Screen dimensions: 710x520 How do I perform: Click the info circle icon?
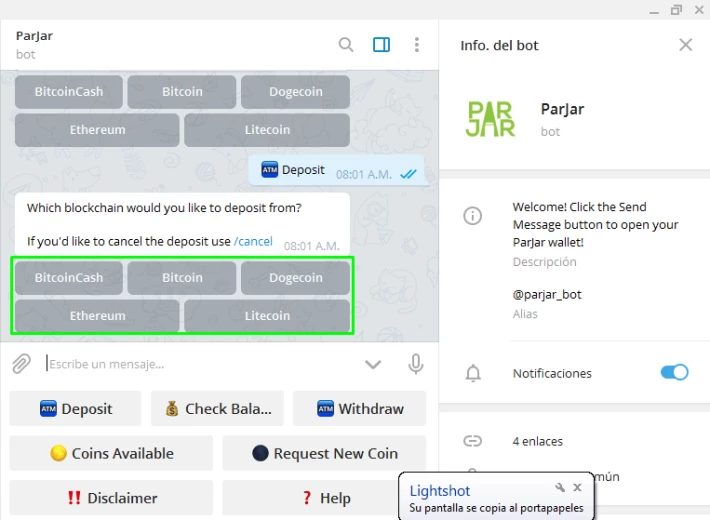click(472, 216)
